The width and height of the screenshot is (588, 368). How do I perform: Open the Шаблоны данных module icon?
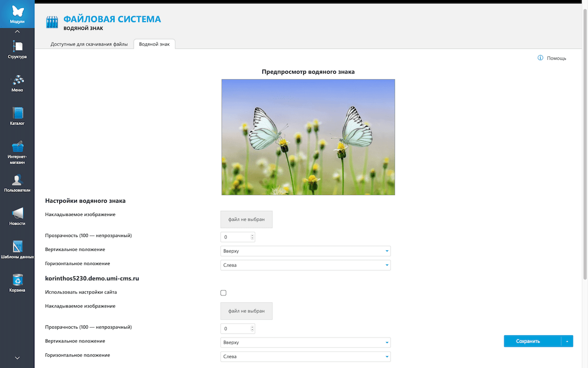[17, 246]
